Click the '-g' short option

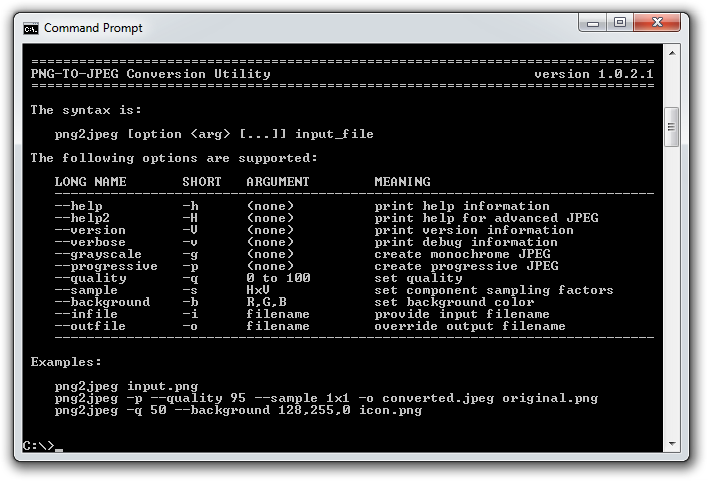[191, 255]
